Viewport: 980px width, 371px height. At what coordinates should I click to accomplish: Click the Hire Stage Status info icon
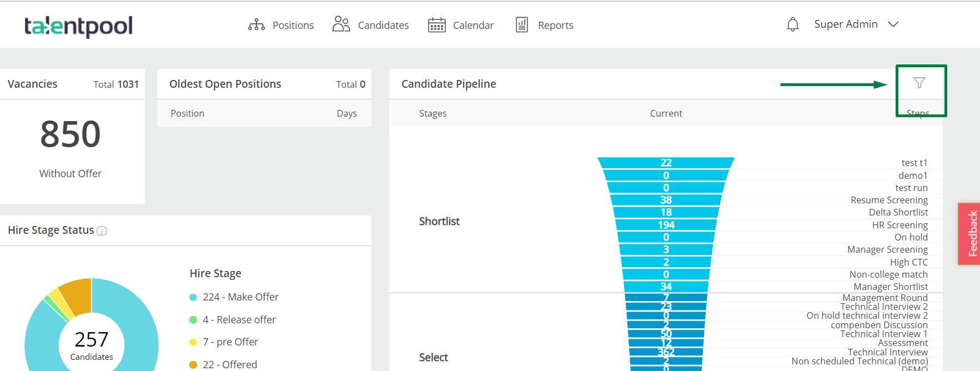pos(102,231)
